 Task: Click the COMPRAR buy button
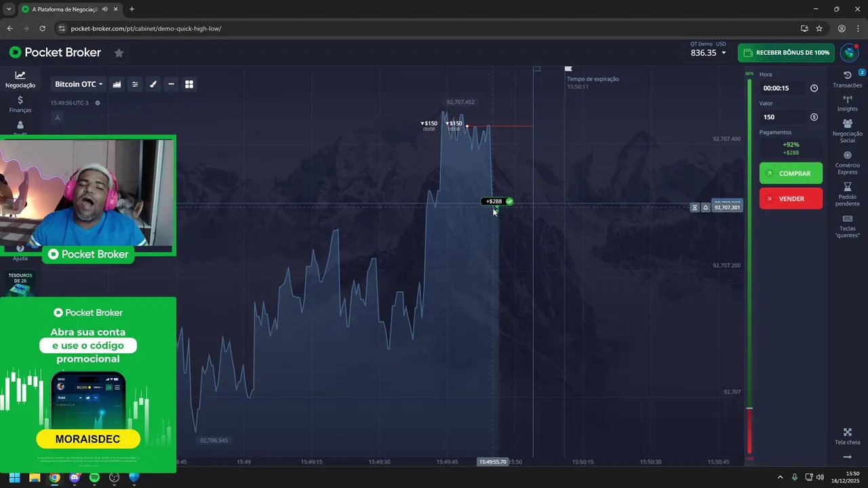click(x=791, y=174)
